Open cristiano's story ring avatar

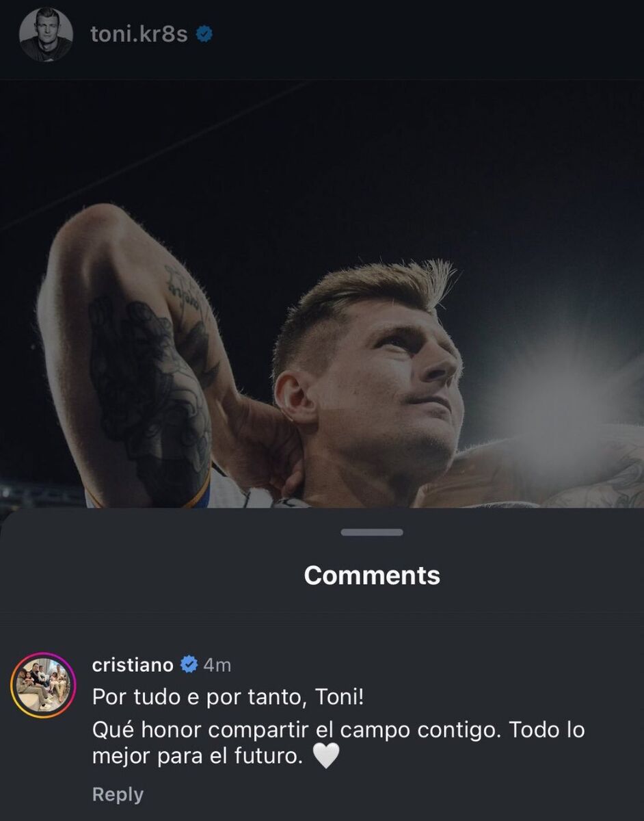[x=43, y=686]
